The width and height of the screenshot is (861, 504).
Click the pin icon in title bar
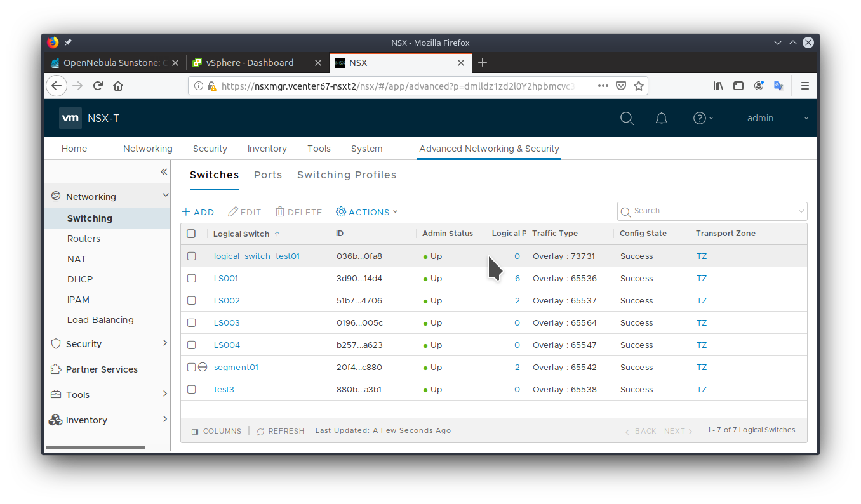[69, 43]
